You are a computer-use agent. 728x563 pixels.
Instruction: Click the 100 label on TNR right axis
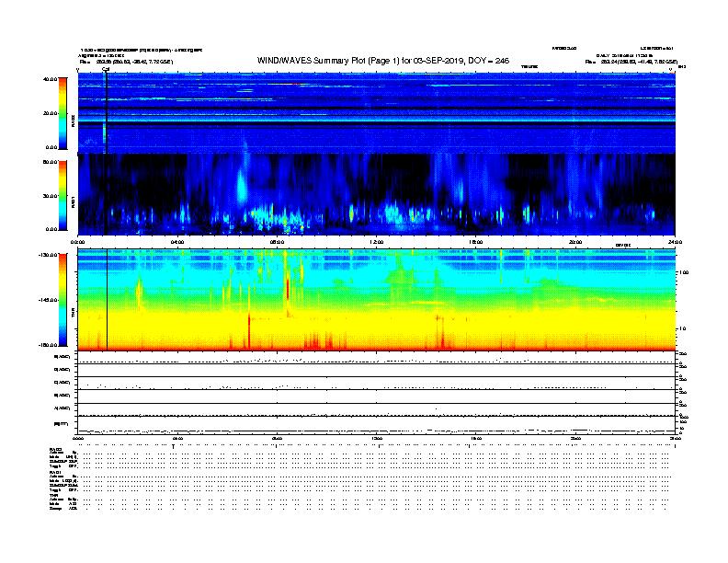[x=684, y=272]
